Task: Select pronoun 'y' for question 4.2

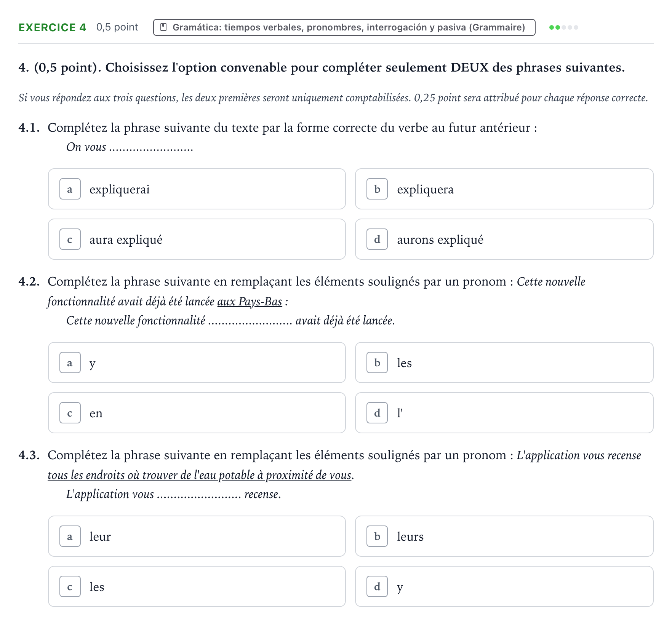Action: 197,363
